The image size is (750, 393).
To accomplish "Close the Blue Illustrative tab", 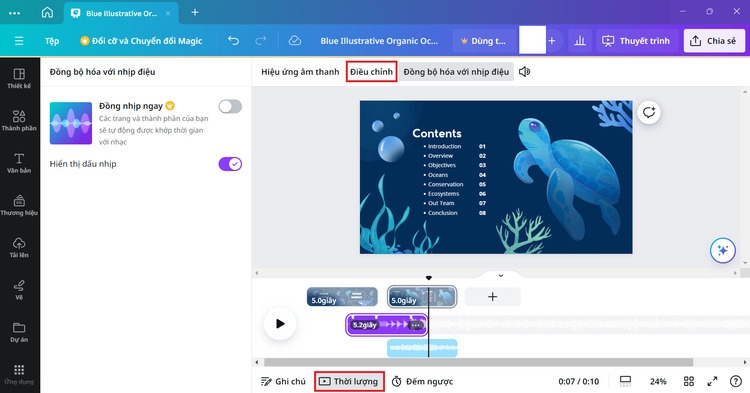I will 168,13.
